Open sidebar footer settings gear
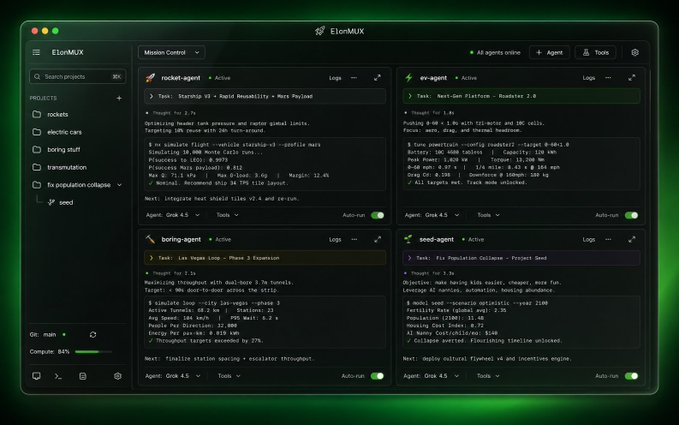Viewport: 679px width, 425px height. coord(117,376)
